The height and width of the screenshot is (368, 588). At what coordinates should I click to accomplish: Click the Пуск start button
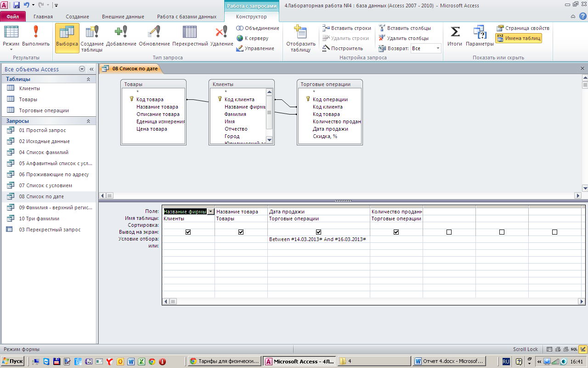[x=13, y=362]
